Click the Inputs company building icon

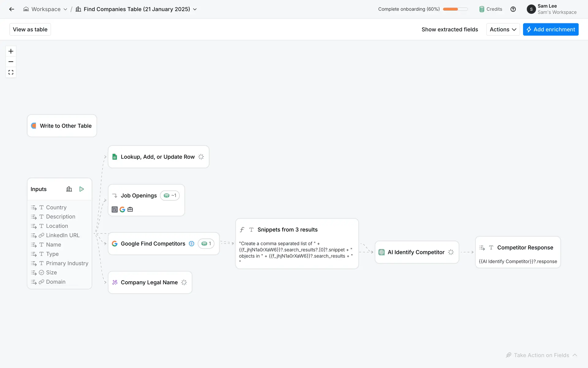click(x=69, y=189)
